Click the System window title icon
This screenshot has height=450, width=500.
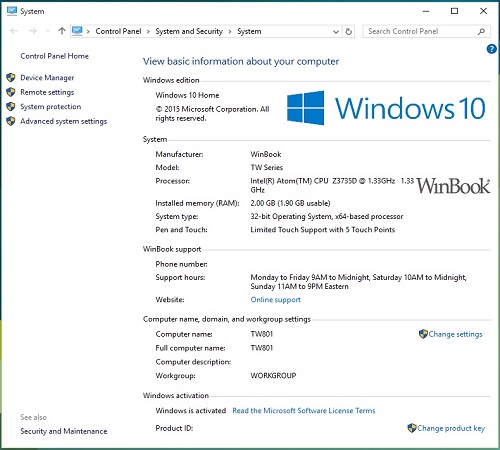coord(12,11)
